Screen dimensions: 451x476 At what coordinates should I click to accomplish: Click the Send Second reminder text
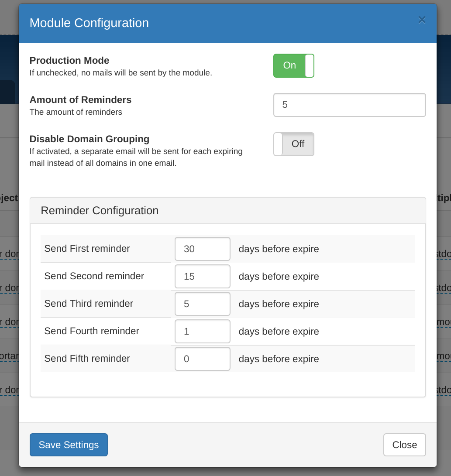tap(94, 276)
